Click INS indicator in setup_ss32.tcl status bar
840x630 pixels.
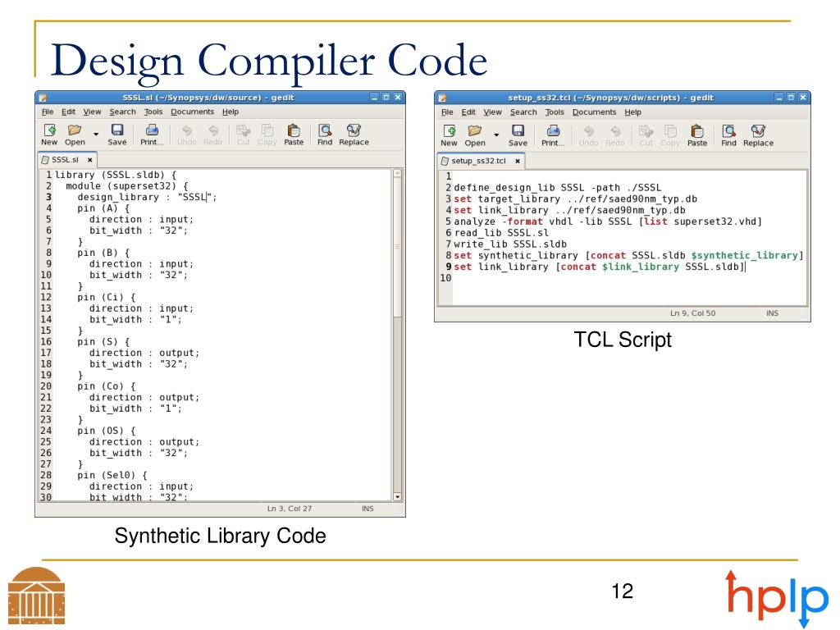pyautogui.click(x=772, y=313)
